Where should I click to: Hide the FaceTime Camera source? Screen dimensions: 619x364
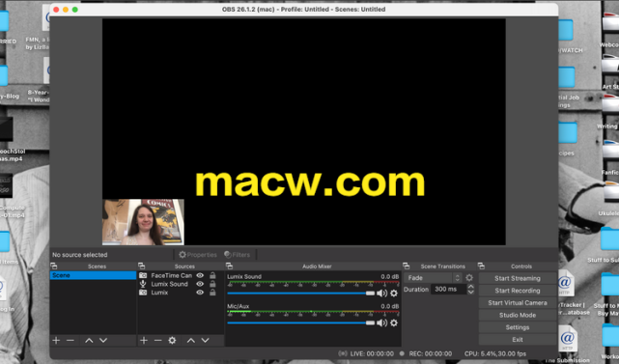click(x=200, y=275)
